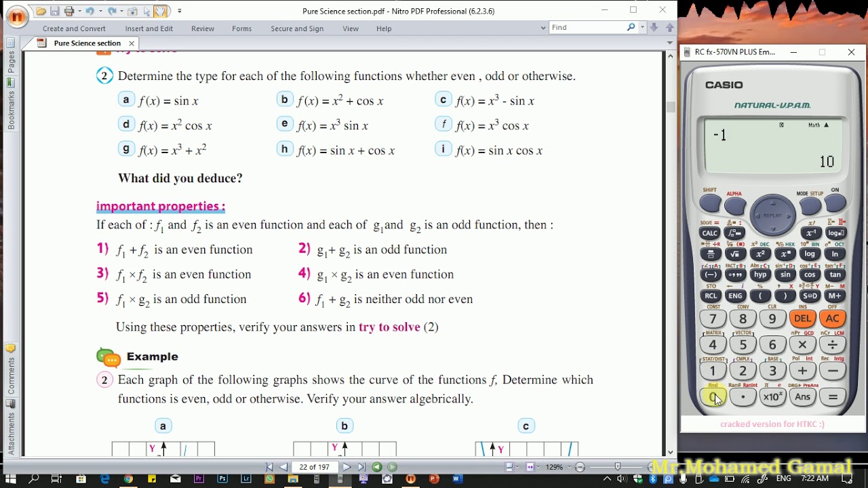Screen dimensions: 868x488
Task: Click the DEL key on the calculator
Action: pyautogui.click(x=803, y=319)
